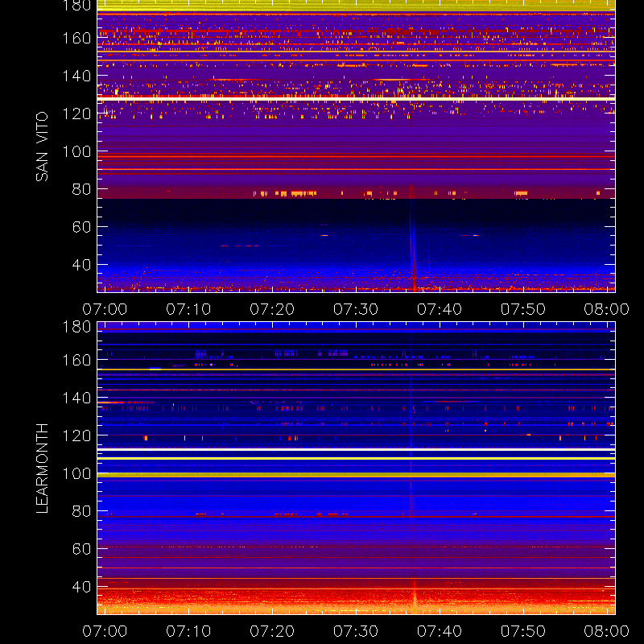Click the white interference band in Learmonth plot
Screen dimensions: 644x644
click(356, 450)
